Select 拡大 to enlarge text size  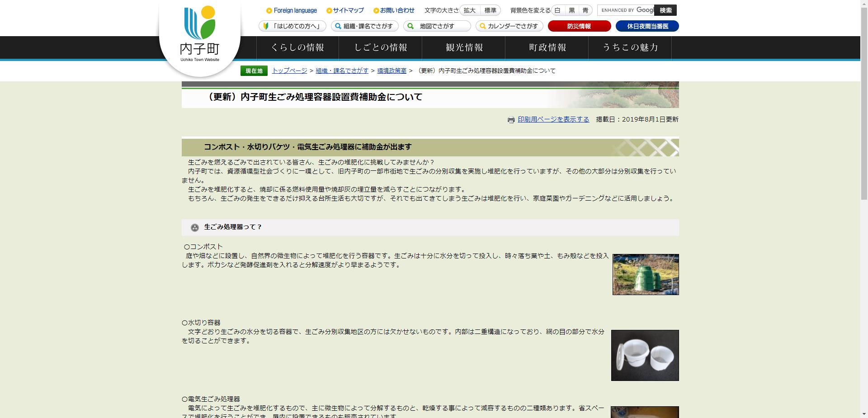tap(468, 10)
